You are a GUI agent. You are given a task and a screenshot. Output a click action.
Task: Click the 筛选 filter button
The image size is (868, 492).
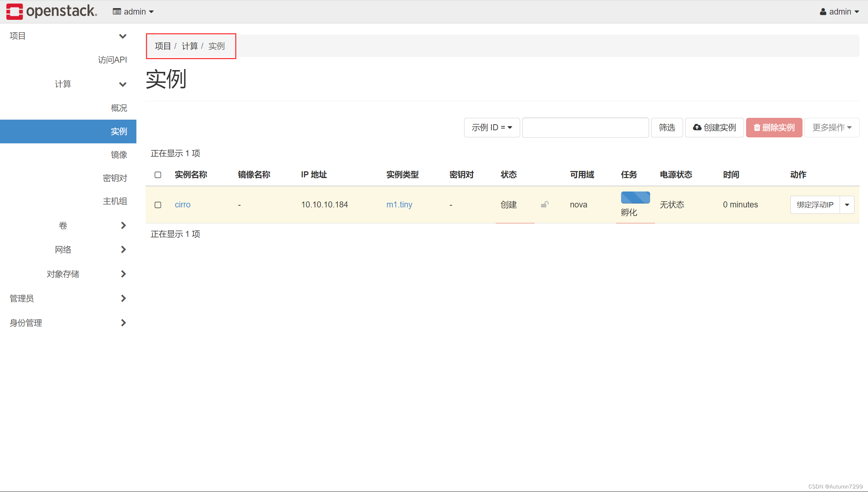click(x=667, y=127)
